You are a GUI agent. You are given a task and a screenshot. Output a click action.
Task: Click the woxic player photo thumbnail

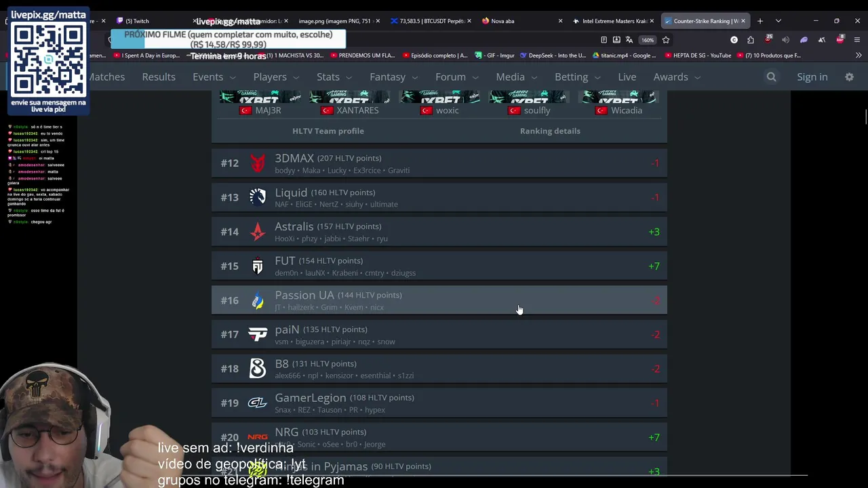pos(439,98)
